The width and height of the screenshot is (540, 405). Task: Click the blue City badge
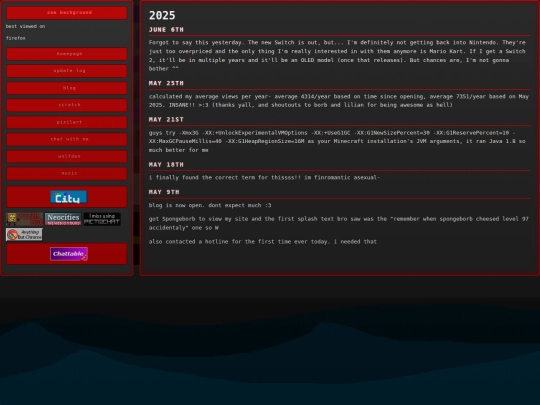(69, 197)
